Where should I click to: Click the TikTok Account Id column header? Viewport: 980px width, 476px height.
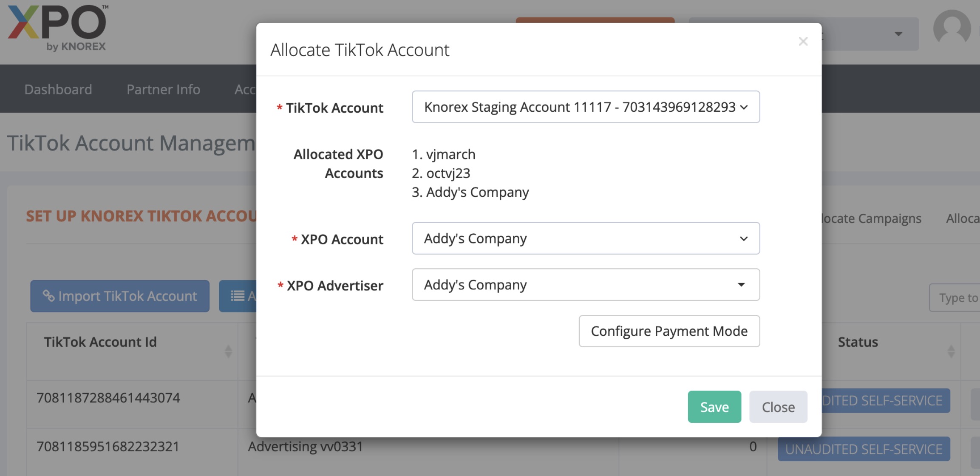[100, 342]
